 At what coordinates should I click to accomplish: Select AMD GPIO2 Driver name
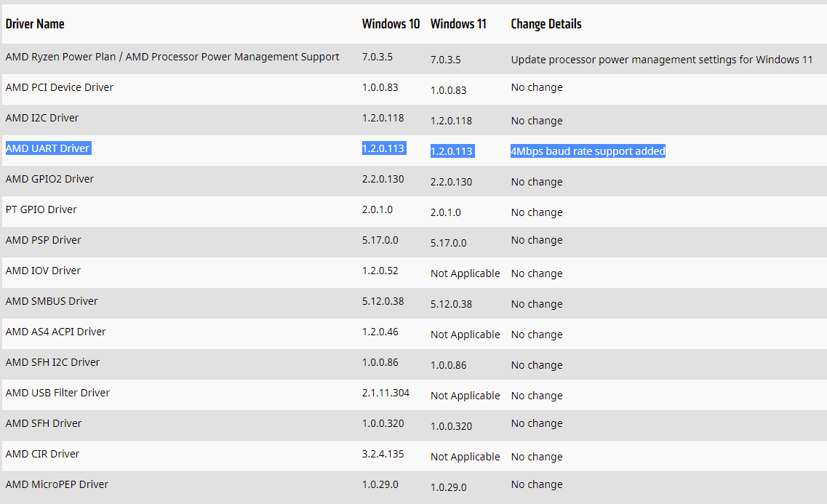[49, 179]
